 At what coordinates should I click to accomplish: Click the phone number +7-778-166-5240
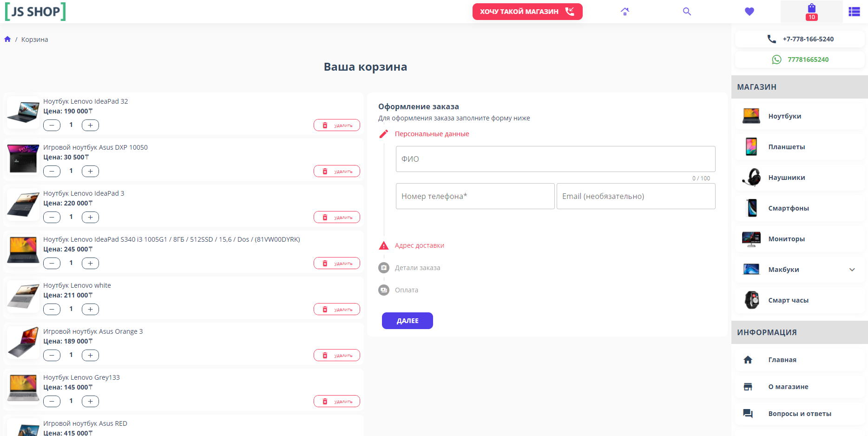pyautogui.click(x=800, y=39)
